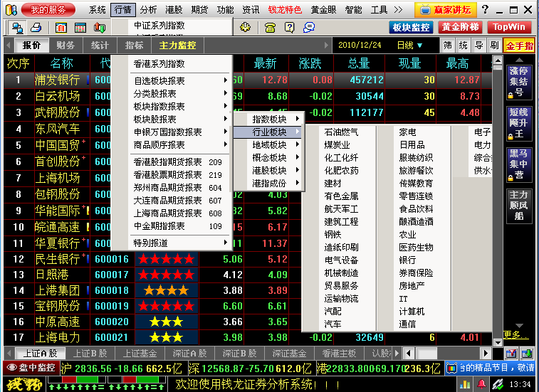The width and height of the screenshot is (539, 392).
Task: Expand the 港股板块 submenu
Action: (269, 171)
